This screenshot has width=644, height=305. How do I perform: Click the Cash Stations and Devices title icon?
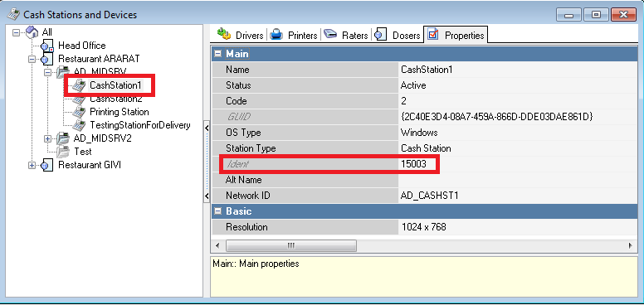pos(13,14)
